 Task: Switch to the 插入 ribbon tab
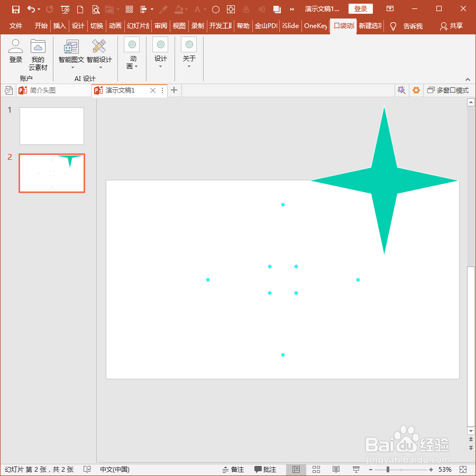(x=59, y=26)
